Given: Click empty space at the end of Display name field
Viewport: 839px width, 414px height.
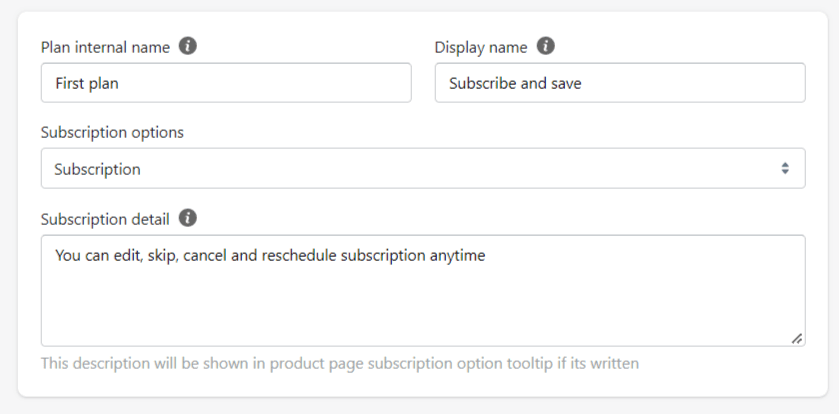Looking at the screenshot, I should [720, 83].
